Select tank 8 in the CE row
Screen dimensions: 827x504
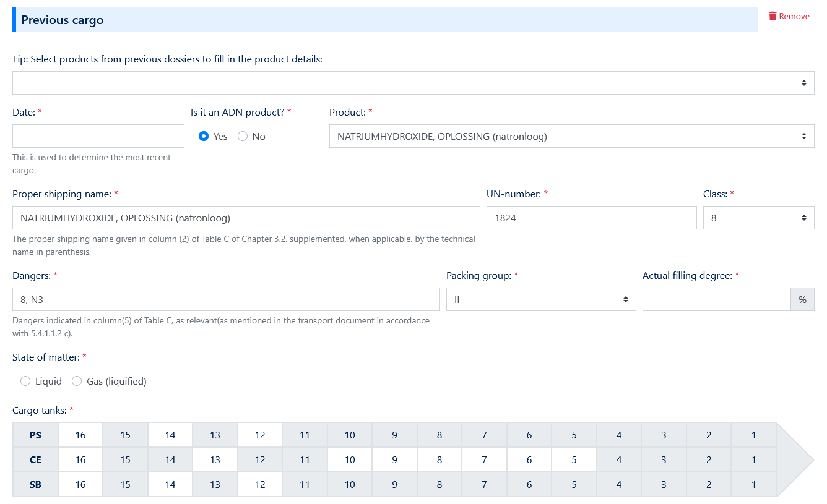point(439,459)
